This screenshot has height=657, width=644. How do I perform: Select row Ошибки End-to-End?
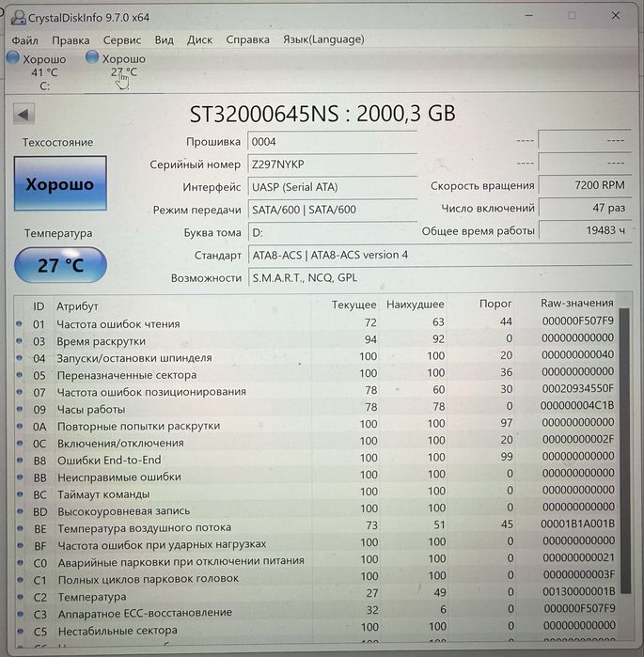coord(316,459)
